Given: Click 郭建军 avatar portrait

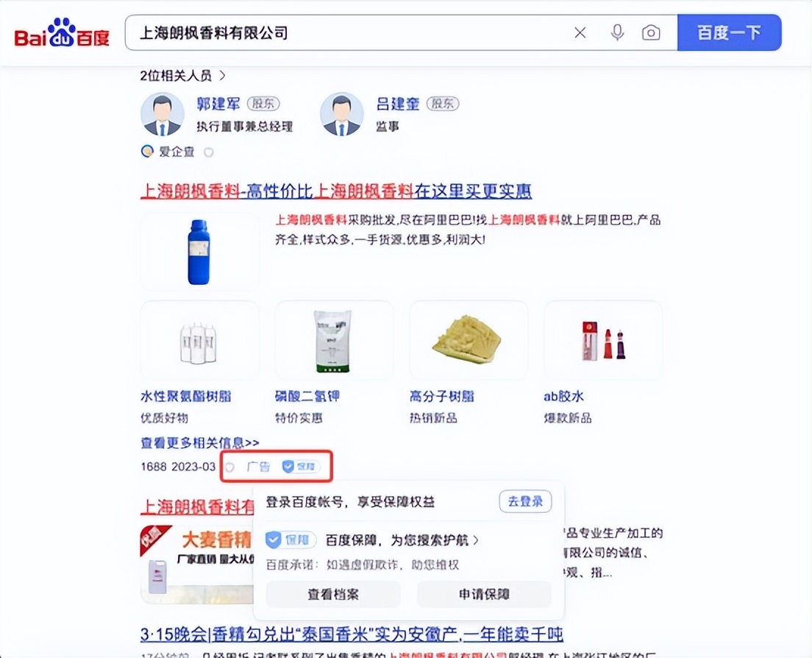Looking at the screenshot, I should click(x=162, y=115).
